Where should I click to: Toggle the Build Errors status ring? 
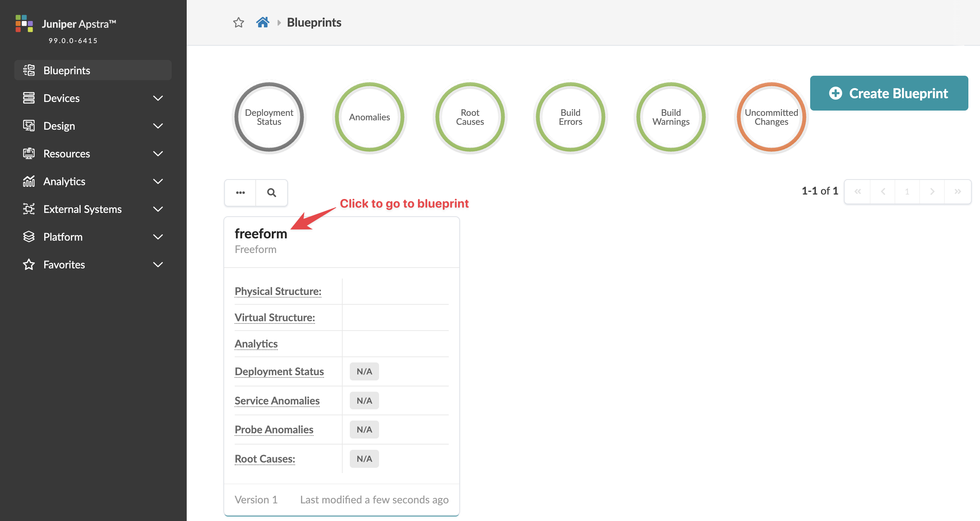click(570, 117)
